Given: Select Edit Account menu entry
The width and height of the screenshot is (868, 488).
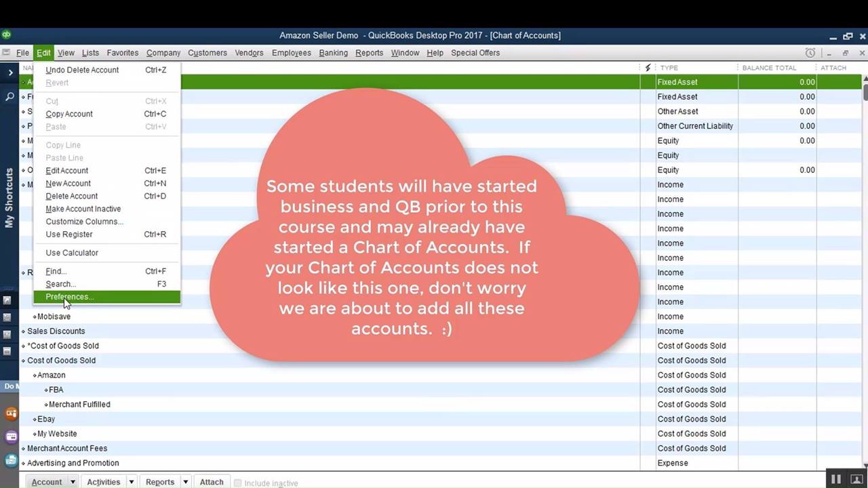Looking at the screenshot, I should (107, 171).
